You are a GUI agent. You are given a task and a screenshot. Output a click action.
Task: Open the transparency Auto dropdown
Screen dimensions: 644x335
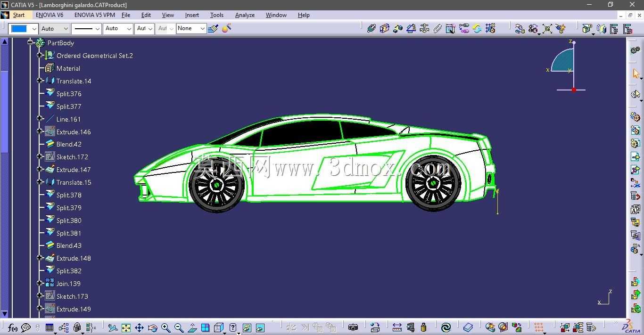click(54, 29)
